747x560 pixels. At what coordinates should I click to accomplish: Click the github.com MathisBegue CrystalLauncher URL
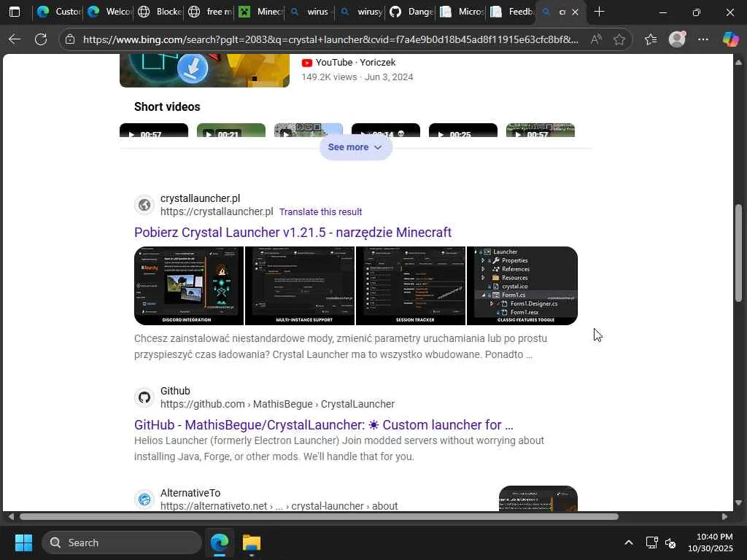(277, 404)
